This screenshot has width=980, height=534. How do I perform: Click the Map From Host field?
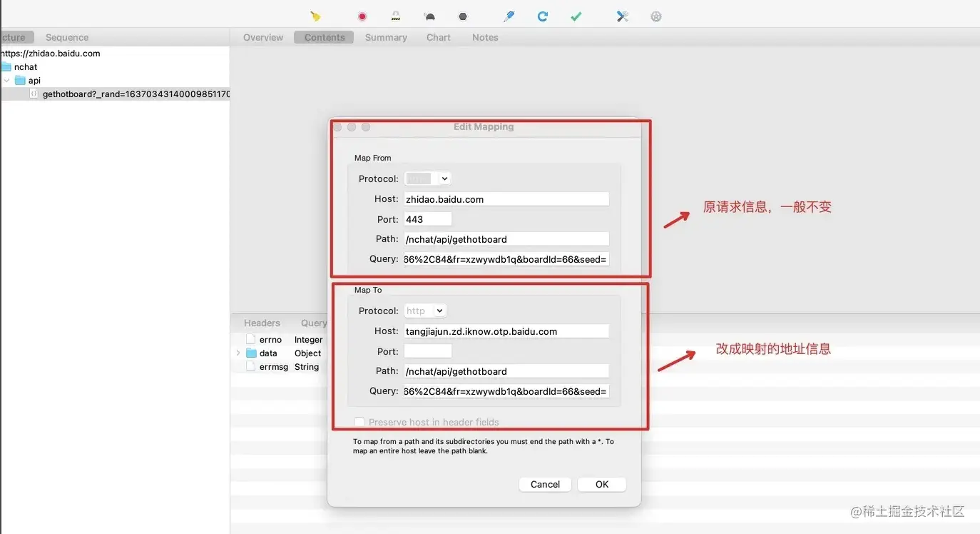[x=506, y=199]
